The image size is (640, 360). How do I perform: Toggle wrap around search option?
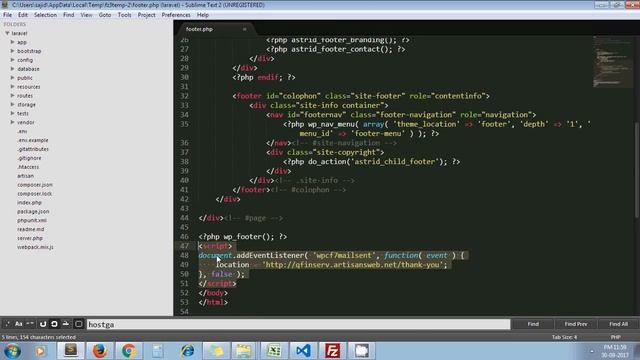[54, 324]
